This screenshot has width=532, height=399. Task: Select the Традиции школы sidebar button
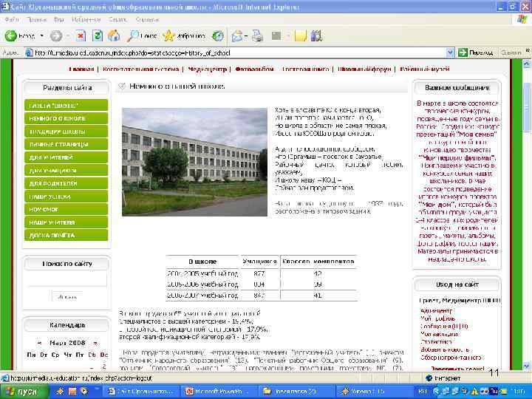point(66,132)
